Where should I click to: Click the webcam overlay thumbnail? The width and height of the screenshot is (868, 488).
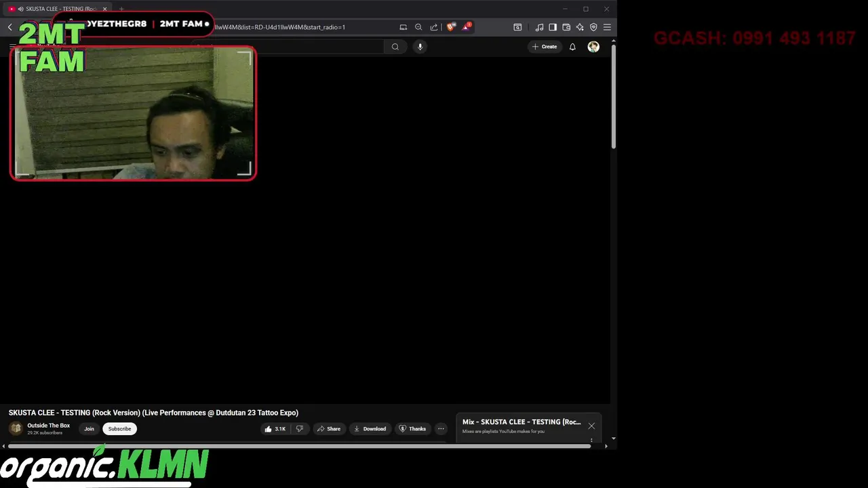(x=134, y=113)
